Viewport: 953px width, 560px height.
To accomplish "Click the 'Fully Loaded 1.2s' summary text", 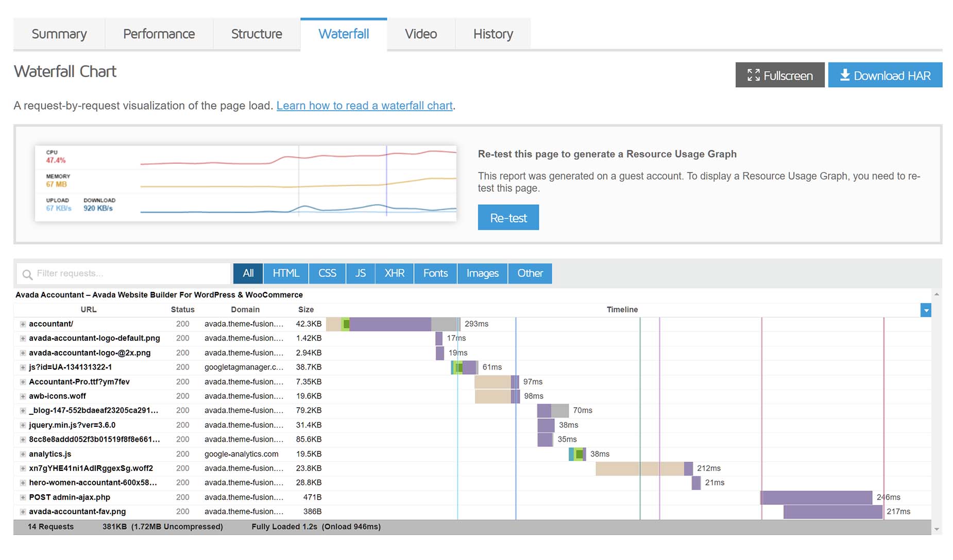I will coord(284,527).
